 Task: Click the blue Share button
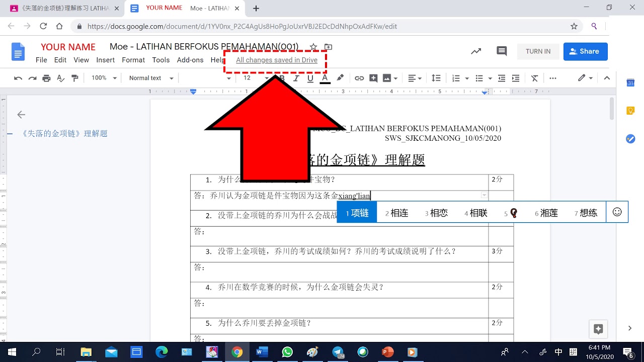(x=586, y=51)
